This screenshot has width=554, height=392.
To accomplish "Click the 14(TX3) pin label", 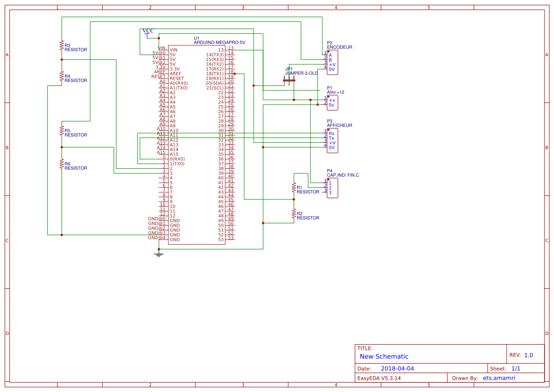I will point(215,55).
